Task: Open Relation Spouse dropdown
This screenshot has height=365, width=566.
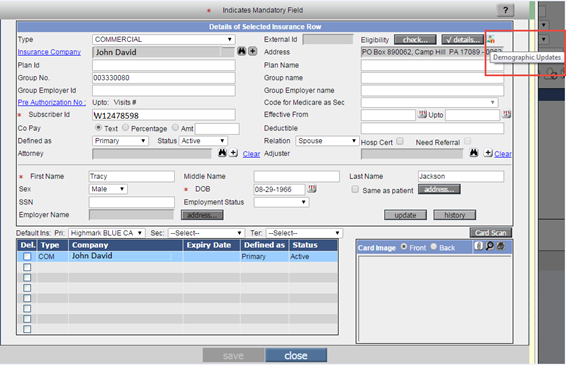Action: (327, 140)
